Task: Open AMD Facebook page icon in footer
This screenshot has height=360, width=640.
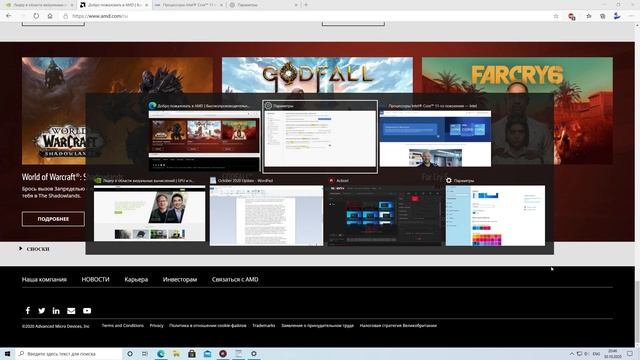Action: [28, 311]
